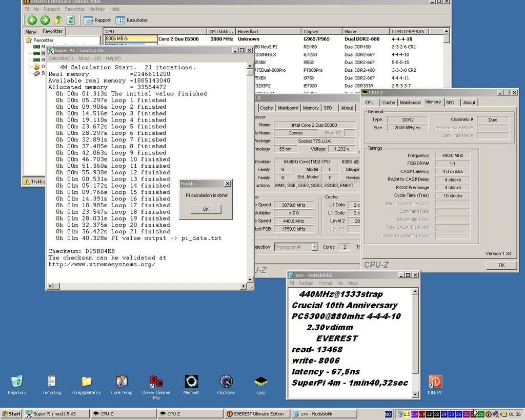This screenshot has width=525, height=420.
Task: Launch the cpuz desktop shortcut
Action: pyautogui.click(x=261, y=385)
